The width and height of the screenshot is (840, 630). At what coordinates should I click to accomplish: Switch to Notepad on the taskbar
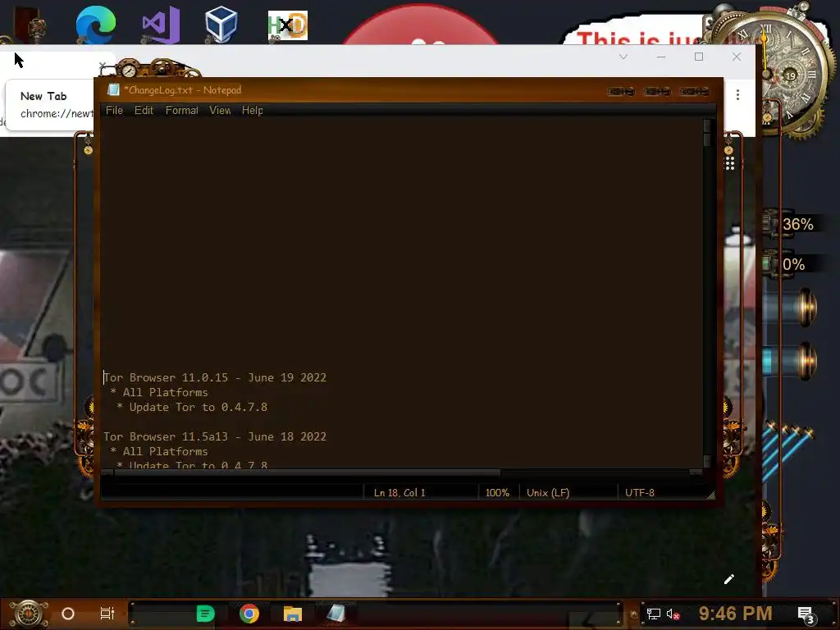tap(336, 614)
